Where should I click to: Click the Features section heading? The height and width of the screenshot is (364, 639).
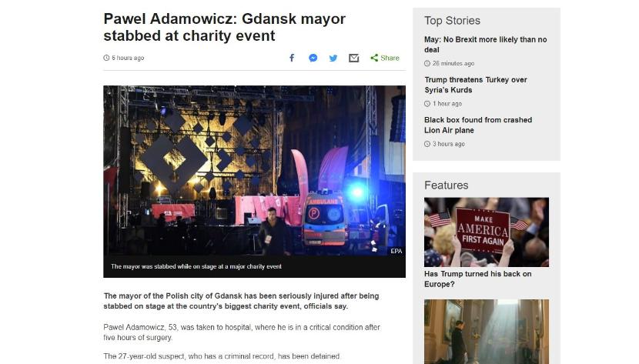[447, 185]
